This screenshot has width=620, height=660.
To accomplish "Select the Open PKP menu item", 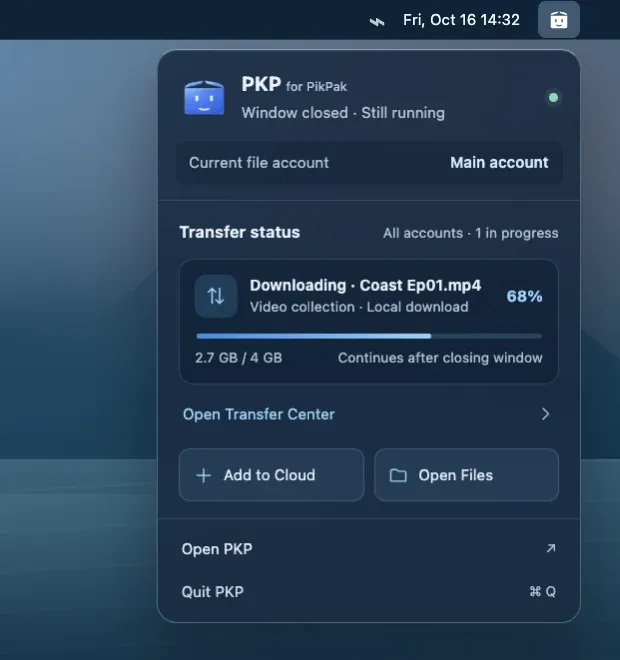I will pos(369,549).
